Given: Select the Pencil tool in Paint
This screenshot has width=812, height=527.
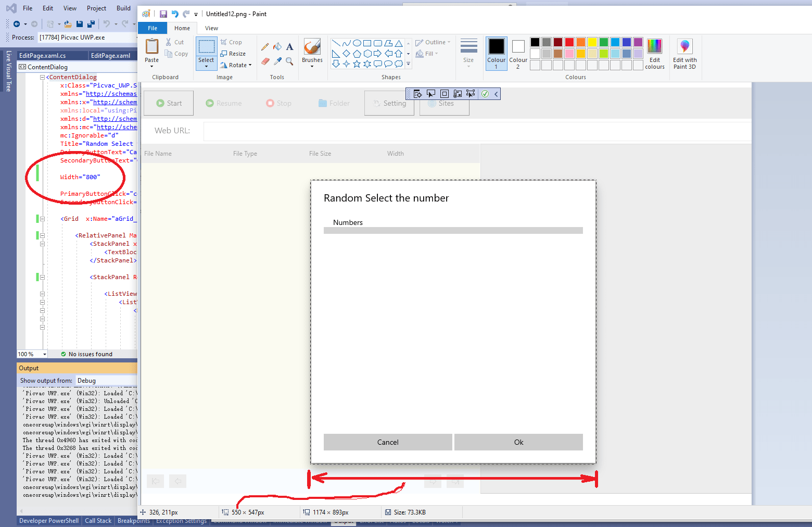Looking at the screenshot, I should pos(265,46).
